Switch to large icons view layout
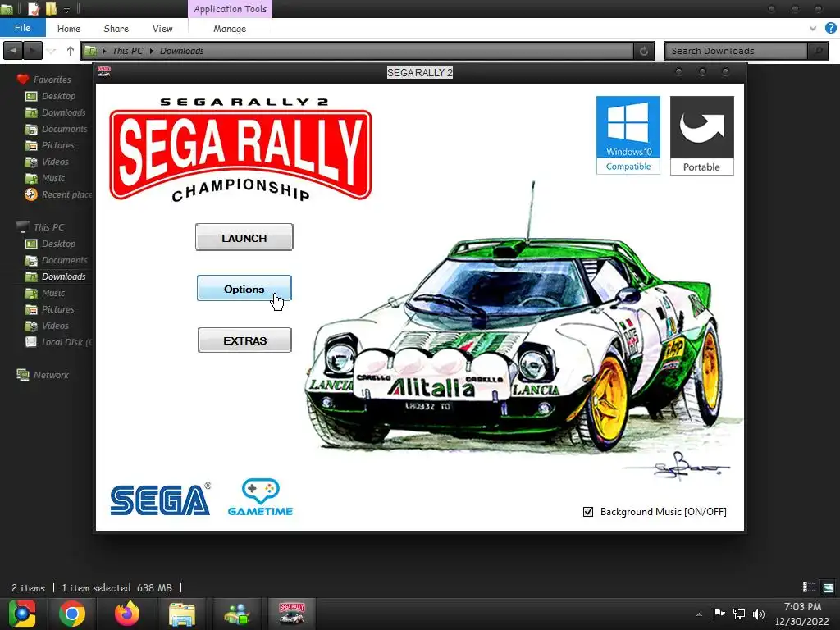 coord(829,587)
